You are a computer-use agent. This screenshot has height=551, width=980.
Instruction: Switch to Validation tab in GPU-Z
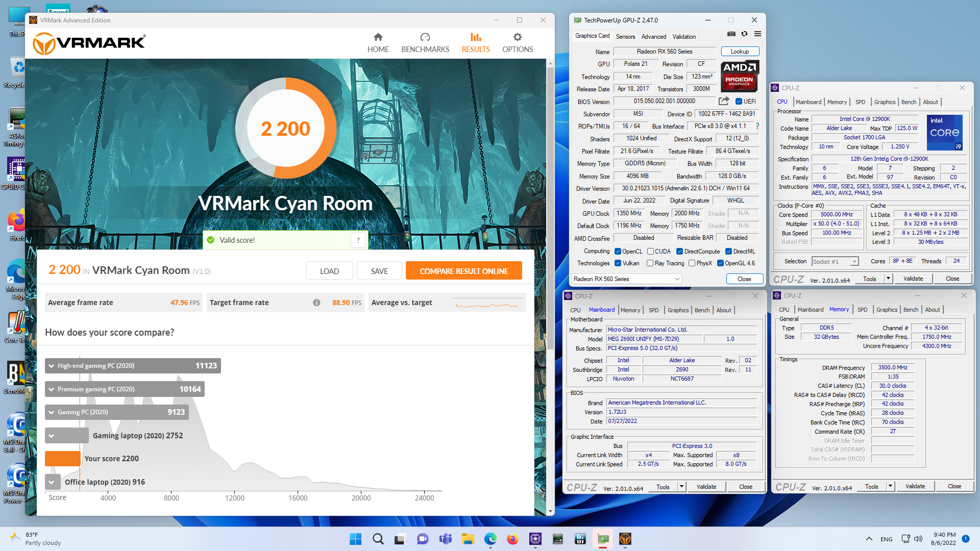(684, 37)
